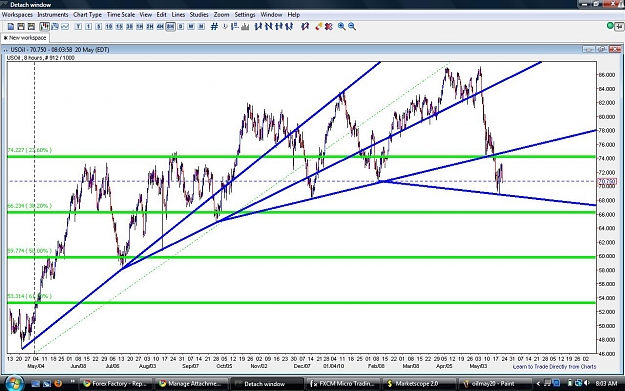Select the daily (D) time scale button

point(181,27)
